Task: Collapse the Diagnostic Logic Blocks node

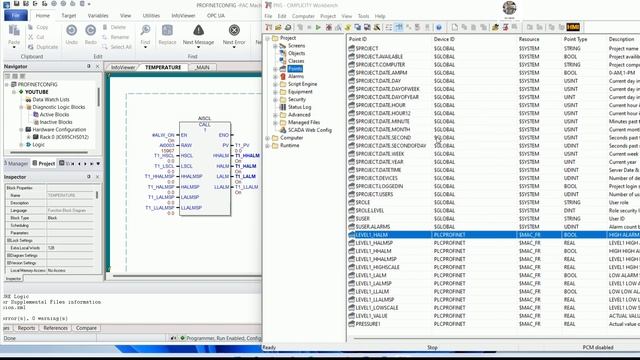Action: pyautogui.click(x=21, y=107)
